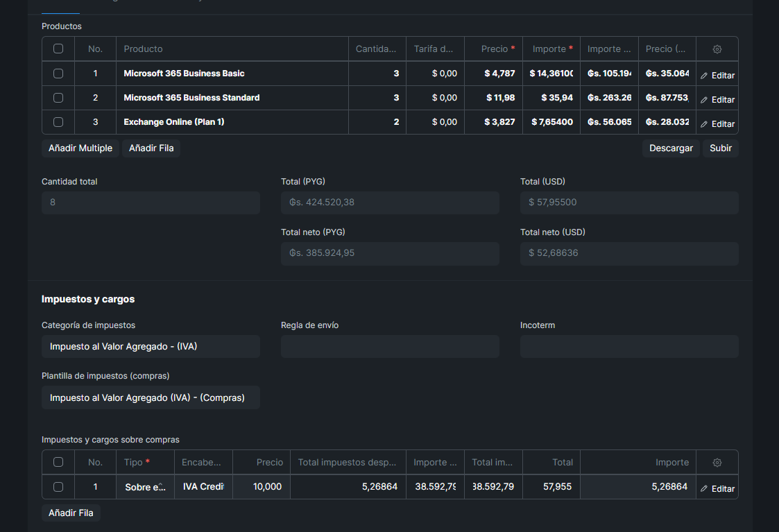Viewport: 779px width, 532px height.
Task: Click the 'Impuestos y cargos' section heading
Action: click(x=88, y=299)
